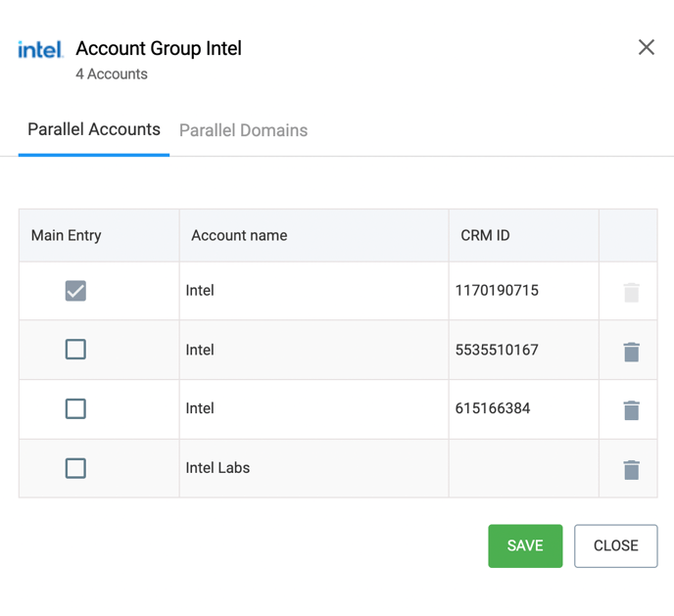Image resolution: width=674 pixels, height=616 pixels.
Task: Delete Intel account with CRM ID 5535510167
Action: coord(631,352)
